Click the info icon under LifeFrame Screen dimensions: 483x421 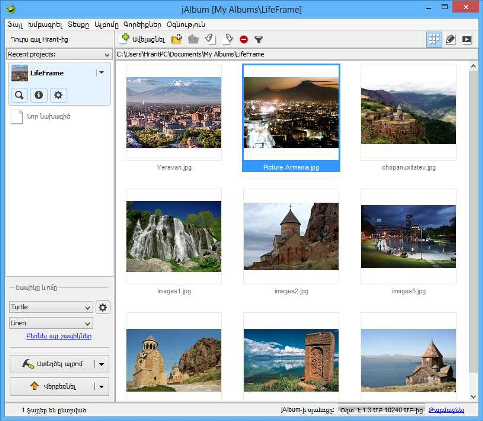[x=39, y=95]
